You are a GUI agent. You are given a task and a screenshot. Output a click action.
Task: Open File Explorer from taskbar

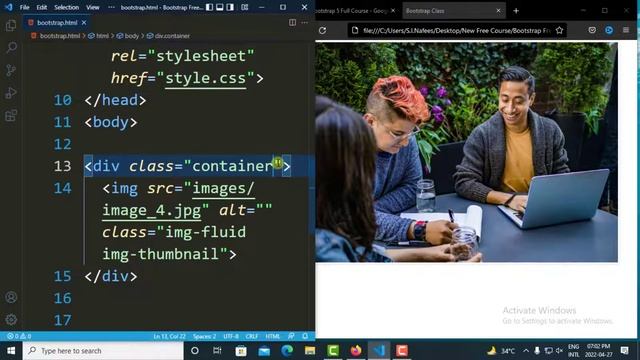coord(310,351)
